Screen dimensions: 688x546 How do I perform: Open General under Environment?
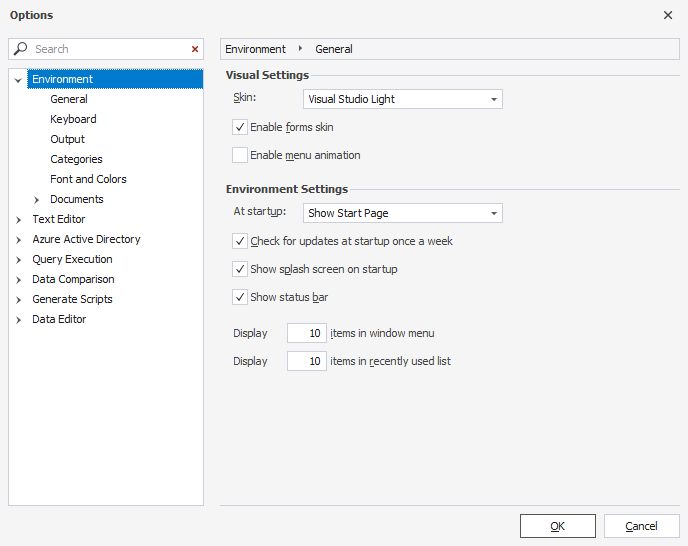pyautogui.click(x=69, y=99)
